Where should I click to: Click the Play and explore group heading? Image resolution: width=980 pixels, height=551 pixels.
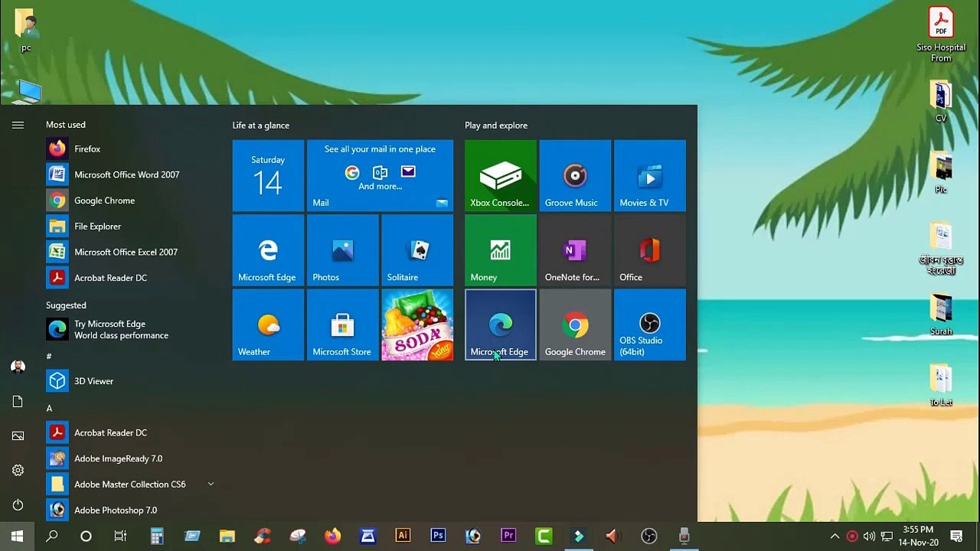pyautogui.click(x=496, y=126)
